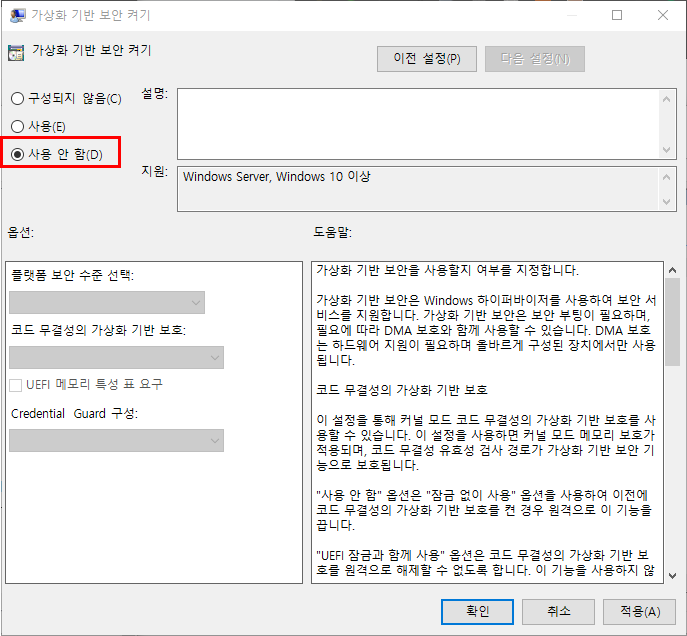
Task: Maximize the dialog window
Action: [x=617, y=15]
